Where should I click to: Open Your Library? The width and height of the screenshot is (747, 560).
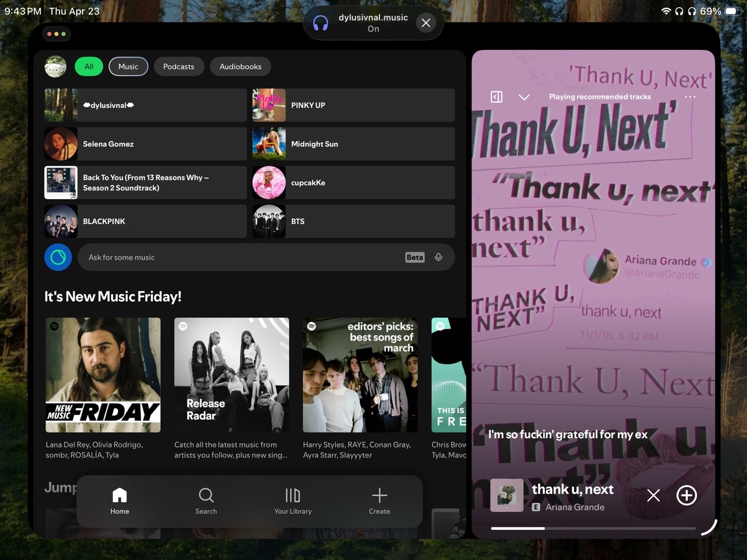click(293, 501)
